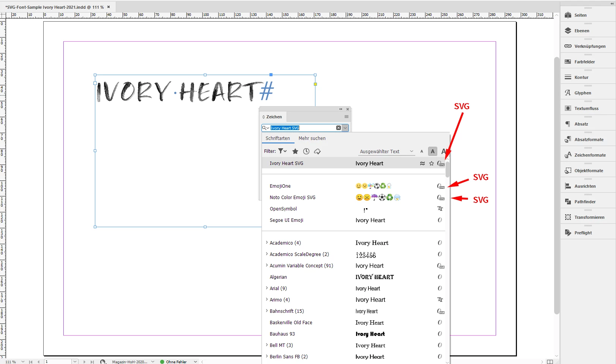Screen dimensions: 616x364
Task: Clear the font search field
Action: click(339, 128)
